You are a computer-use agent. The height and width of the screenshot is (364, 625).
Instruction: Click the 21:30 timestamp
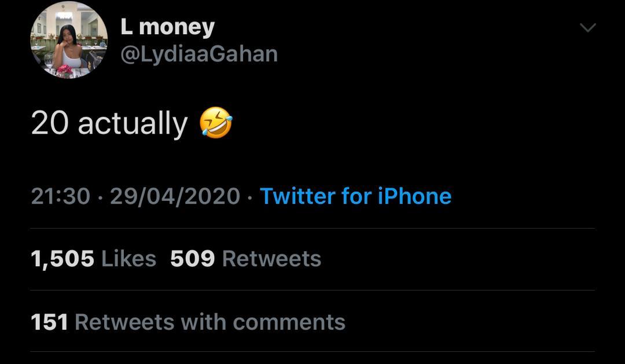pos(60,196)
